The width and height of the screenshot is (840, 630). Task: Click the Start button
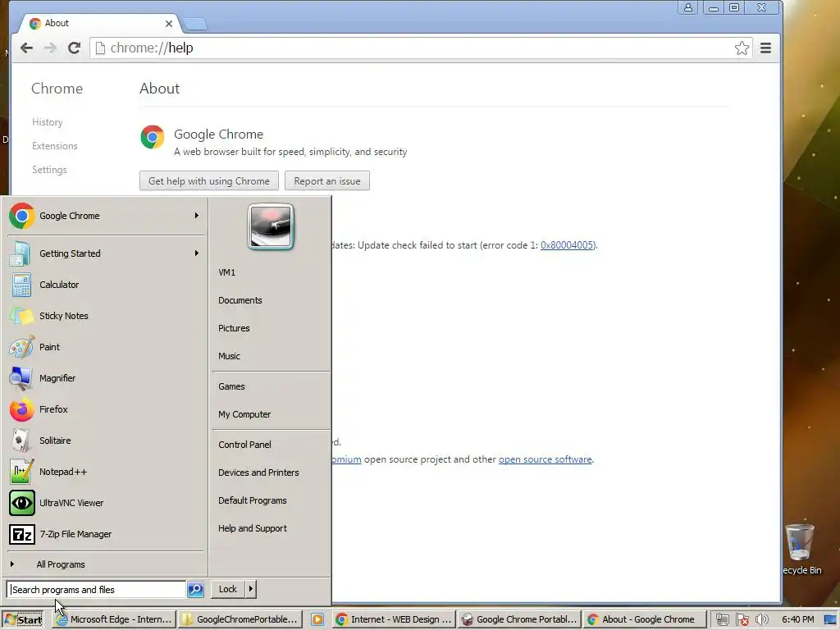coord(22,620)
